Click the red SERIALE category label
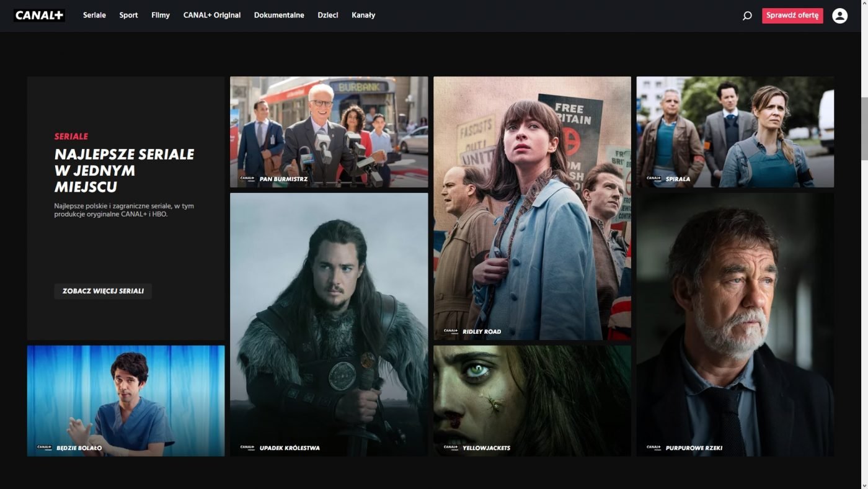The image size is (868, 489). (71, 137)
